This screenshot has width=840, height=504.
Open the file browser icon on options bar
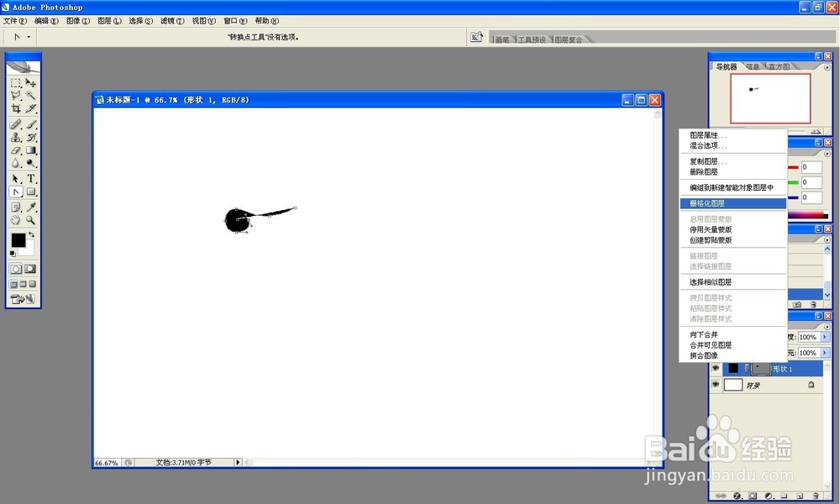(x=476, y=37)
